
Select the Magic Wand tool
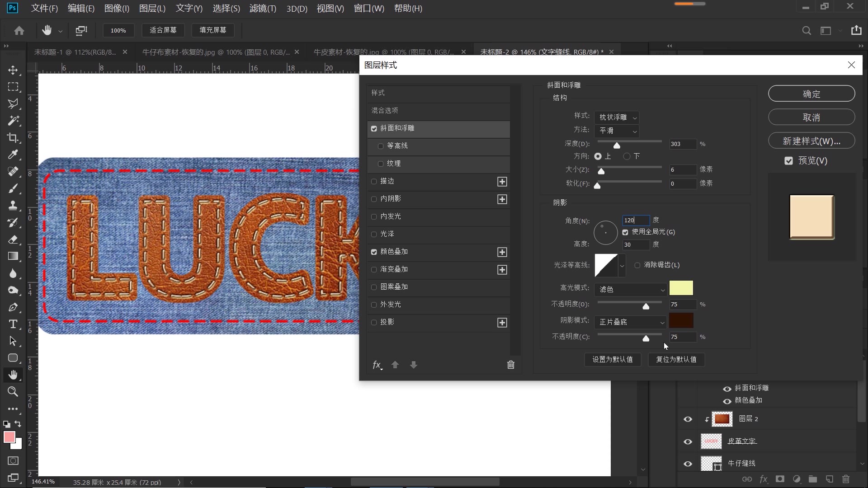point(13,121)
